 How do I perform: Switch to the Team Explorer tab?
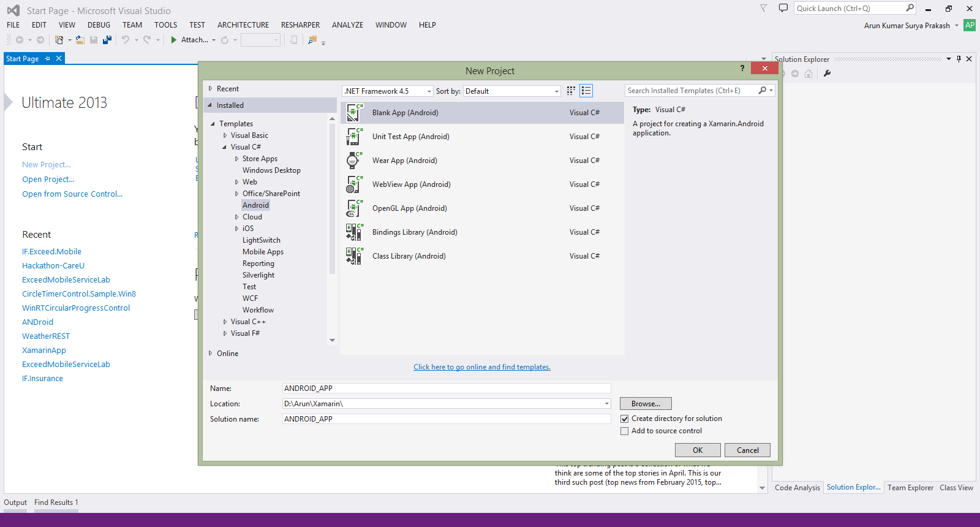point(910,488)
